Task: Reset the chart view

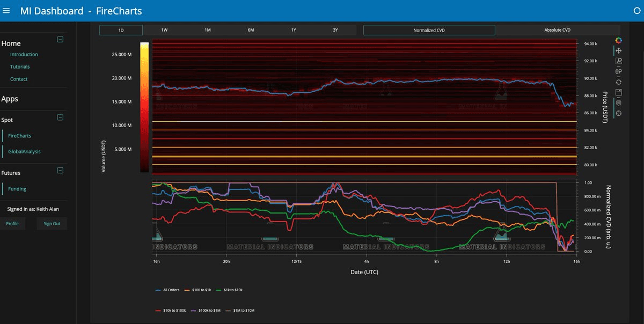Action: click(x=618, y=82)
